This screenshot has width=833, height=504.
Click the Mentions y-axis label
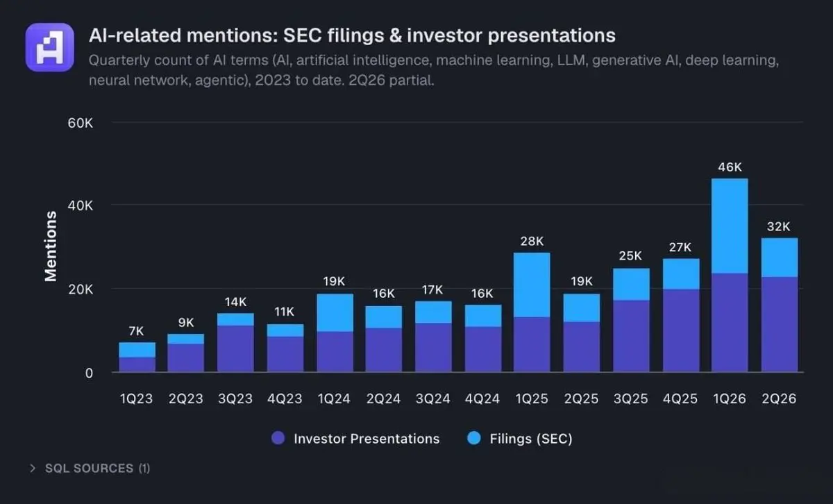[x=51, y=246]
